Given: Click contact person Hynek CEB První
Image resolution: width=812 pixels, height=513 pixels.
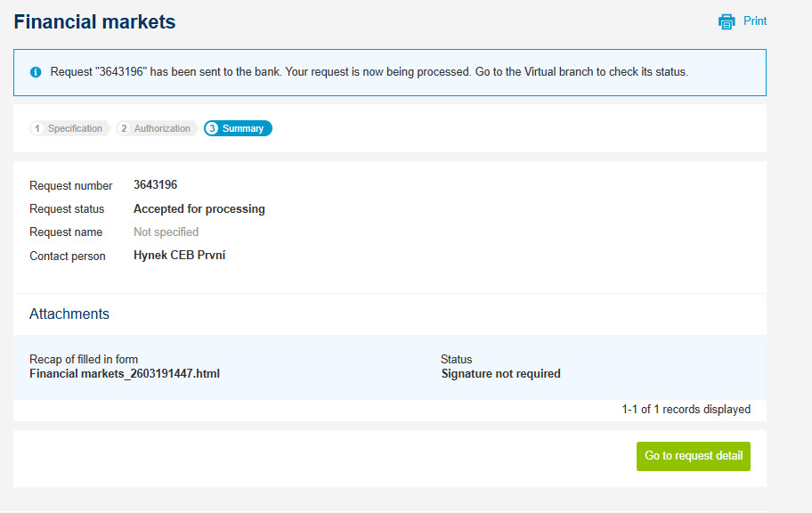Looking at the screenshot, I should coord(179,256).
